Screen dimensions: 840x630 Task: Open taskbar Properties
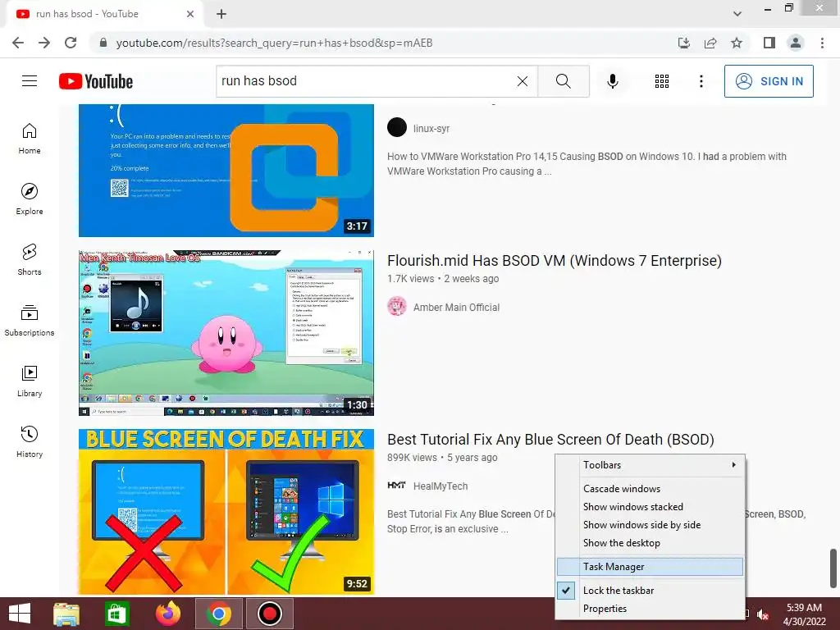(x=650, y=609)
